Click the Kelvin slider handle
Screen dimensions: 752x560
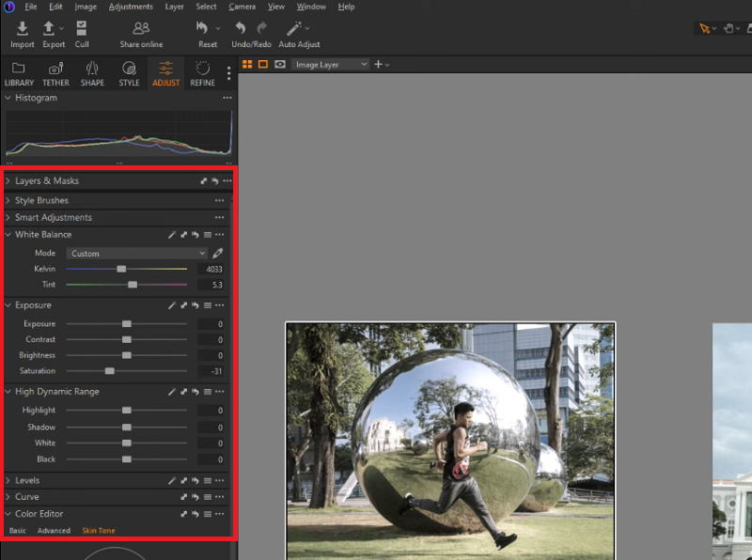[121, 269]
